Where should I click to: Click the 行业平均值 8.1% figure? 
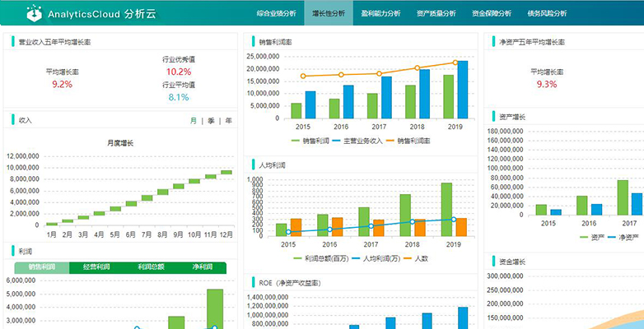[x=179, y=97]
